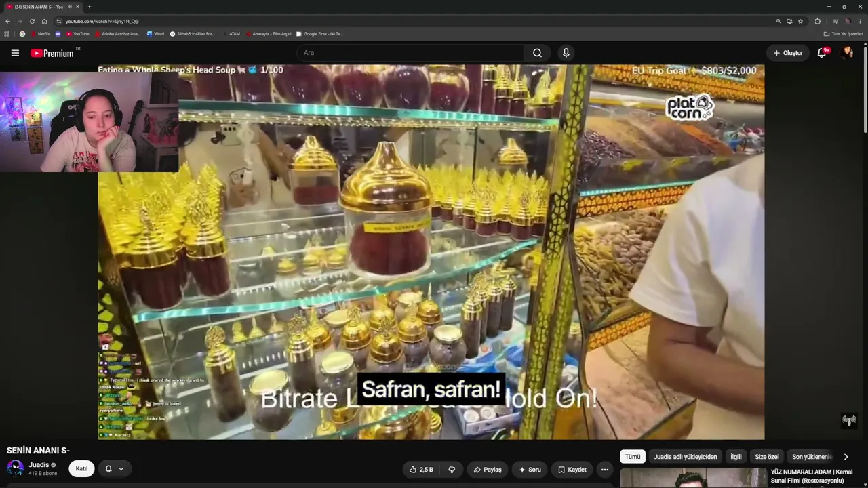
Task: Open 'YÜZ NUMARALI ADAM' video title
Action: 812,476
